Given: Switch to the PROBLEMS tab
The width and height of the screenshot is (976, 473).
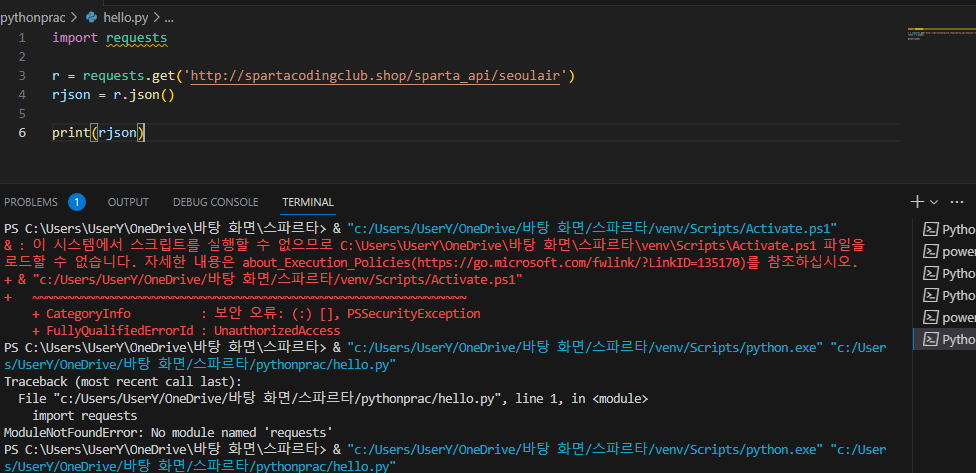Looking at the screenshot, I should point(30,202).
